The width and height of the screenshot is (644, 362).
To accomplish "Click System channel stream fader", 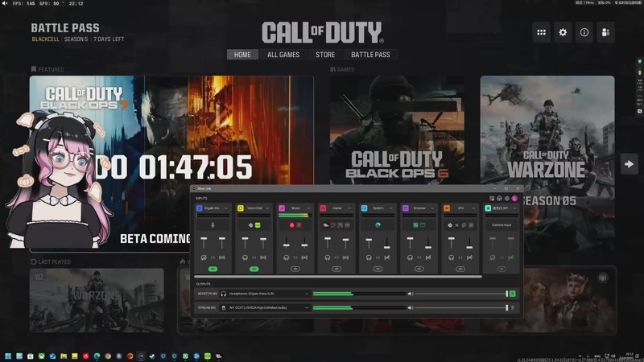I will (387, 247).
